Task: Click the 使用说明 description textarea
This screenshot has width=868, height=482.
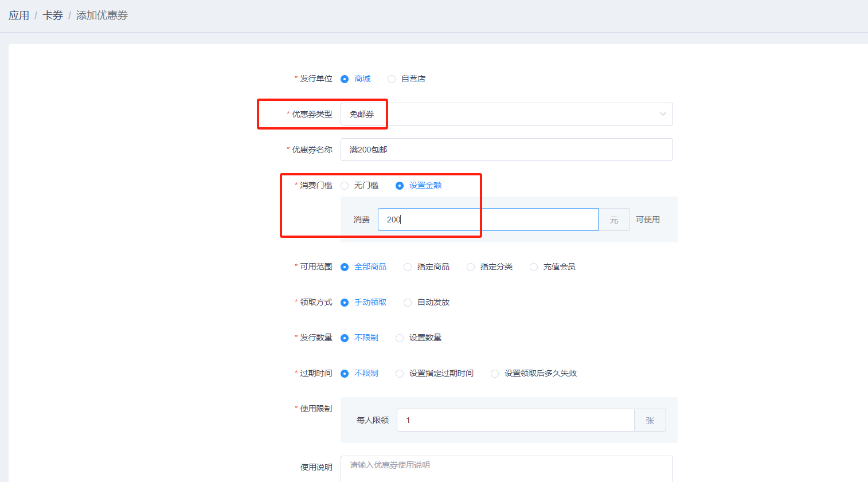Action: [x=506, y=468]
